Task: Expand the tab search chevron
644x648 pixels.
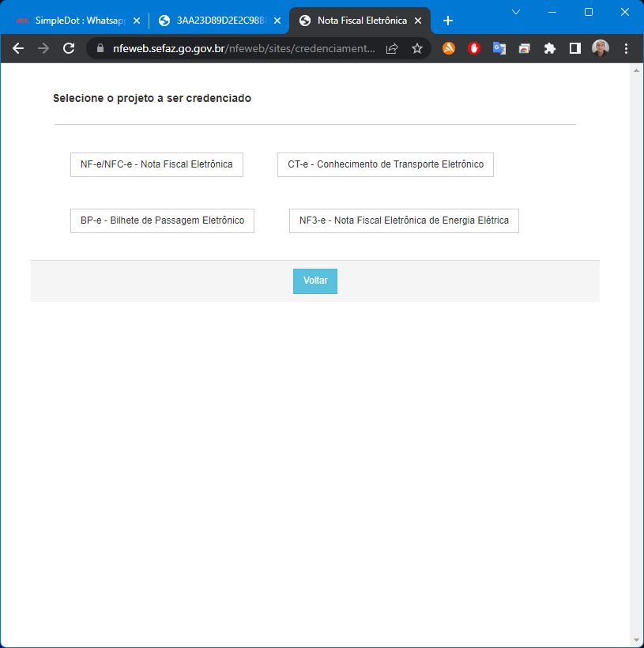Action: pos(516,12)
